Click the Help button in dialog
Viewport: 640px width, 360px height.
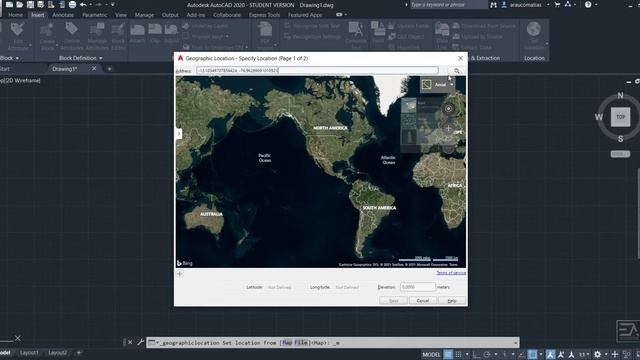451,301
